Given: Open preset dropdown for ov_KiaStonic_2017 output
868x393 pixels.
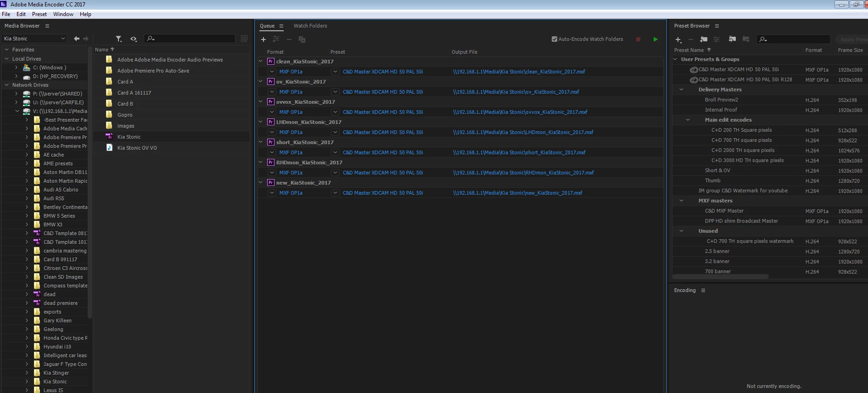Looking at the screenshot, I should point(335,92).
